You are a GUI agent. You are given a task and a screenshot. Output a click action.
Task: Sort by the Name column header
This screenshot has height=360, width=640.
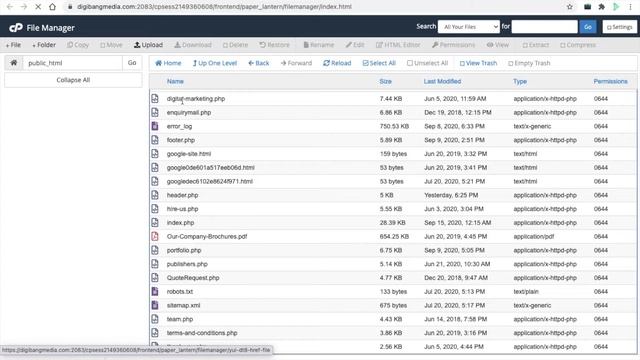coord(175,81)
